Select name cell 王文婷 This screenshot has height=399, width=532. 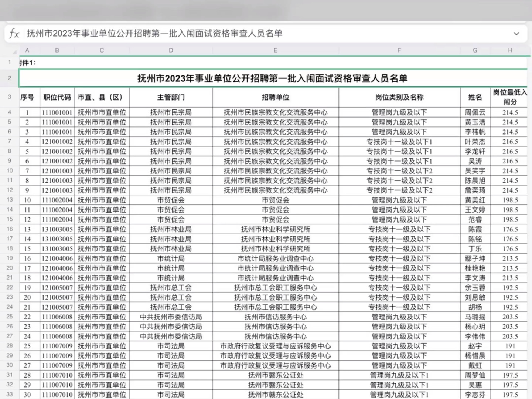(x=475, y=210)
